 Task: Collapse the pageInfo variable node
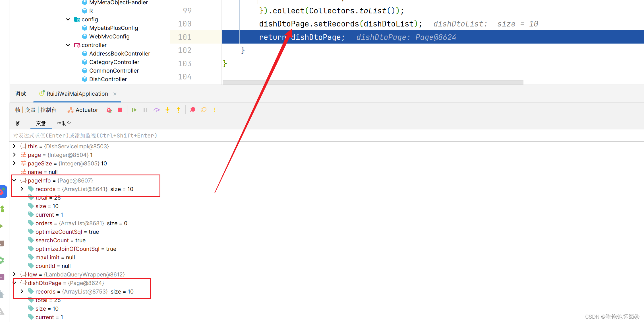click(14, 180)
